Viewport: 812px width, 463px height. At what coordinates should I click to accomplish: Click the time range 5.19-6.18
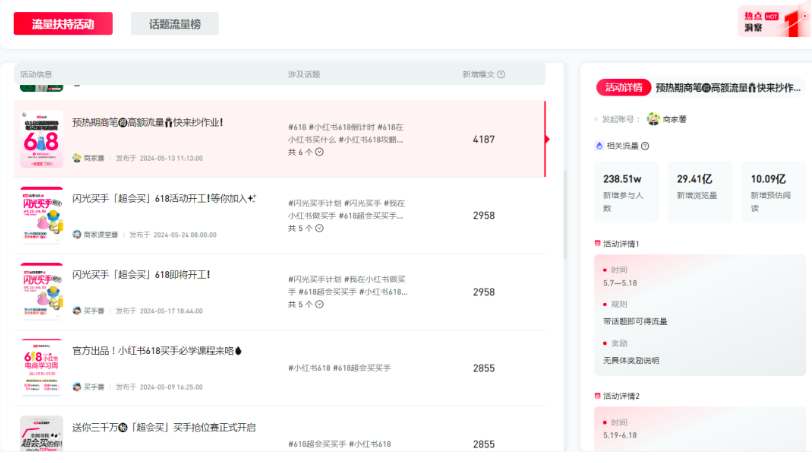620,436
